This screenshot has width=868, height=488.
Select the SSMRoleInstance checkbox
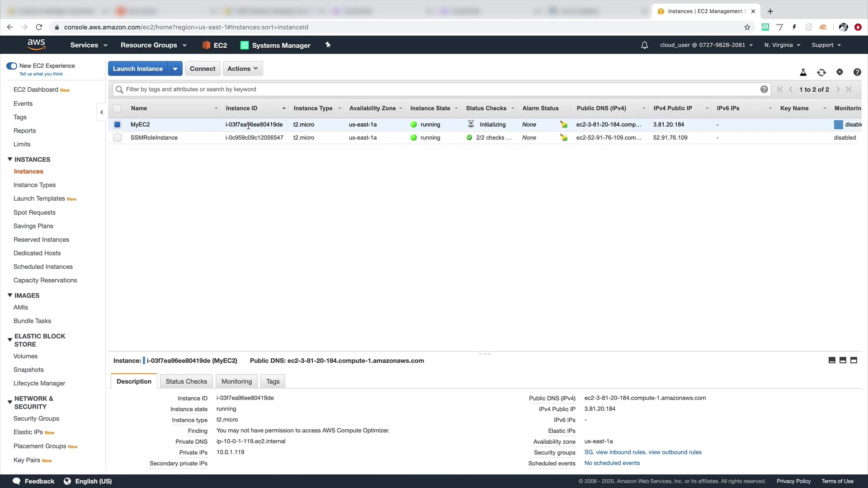pos(118,138)
